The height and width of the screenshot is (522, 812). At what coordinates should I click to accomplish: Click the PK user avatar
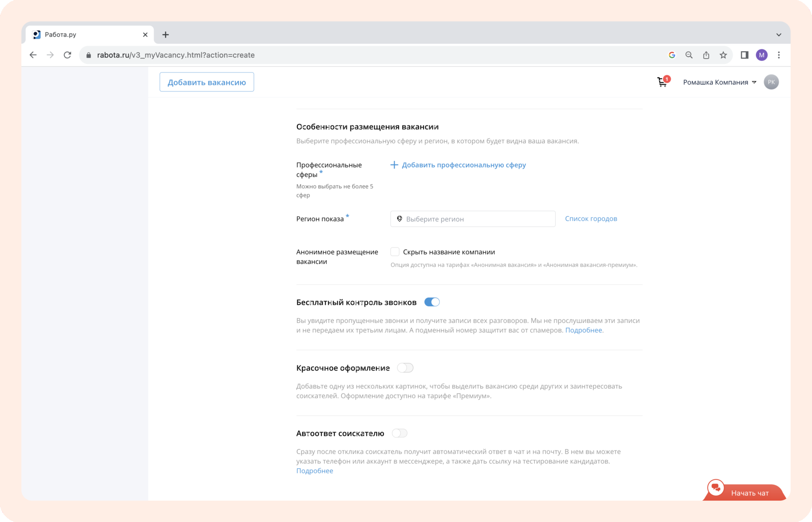coord(771,82)
